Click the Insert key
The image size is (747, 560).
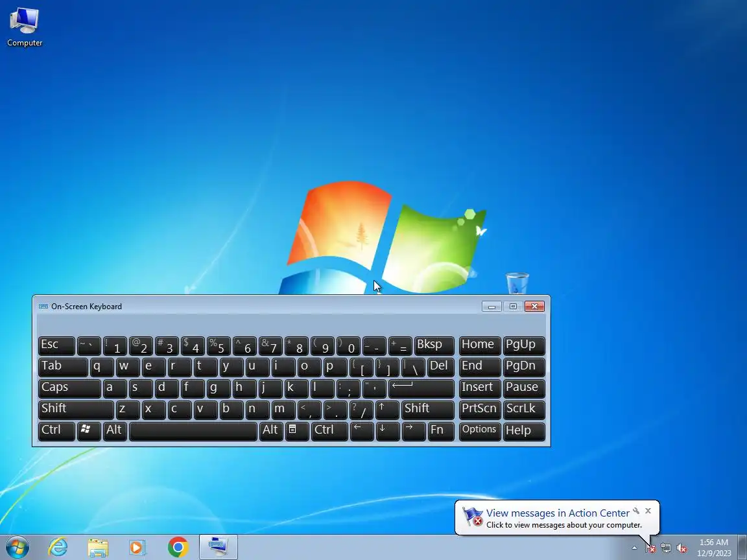pyautogui.click(x=480, y=388)
